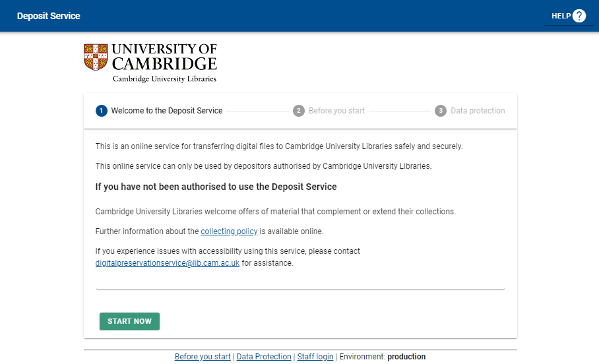Open 'Before you start' footer link
Image resolution: width=599 pixels, height=364 pixels.
tap(203, 357)
